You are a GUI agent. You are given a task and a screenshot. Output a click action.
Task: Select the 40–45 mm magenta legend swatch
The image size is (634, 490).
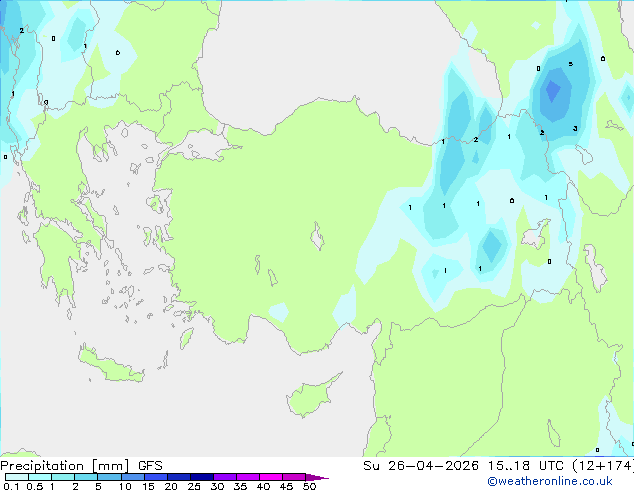271,477
